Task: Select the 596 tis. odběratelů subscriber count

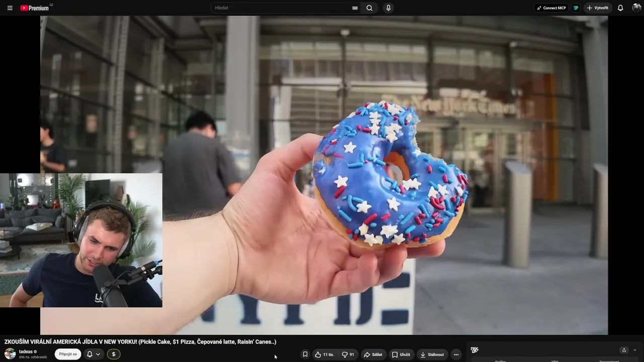Action: point(33,357)
